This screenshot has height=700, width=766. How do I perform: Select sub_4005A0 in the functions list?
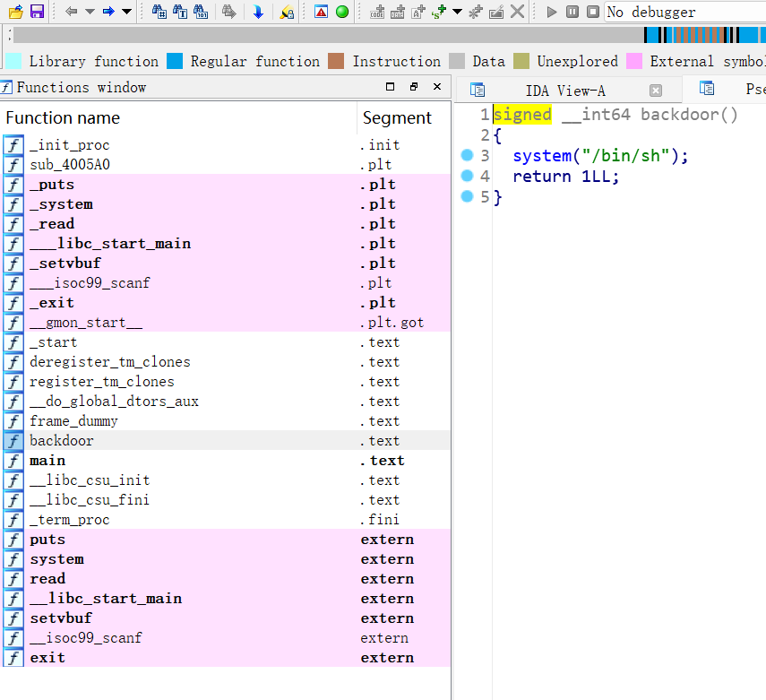(226, 164)
